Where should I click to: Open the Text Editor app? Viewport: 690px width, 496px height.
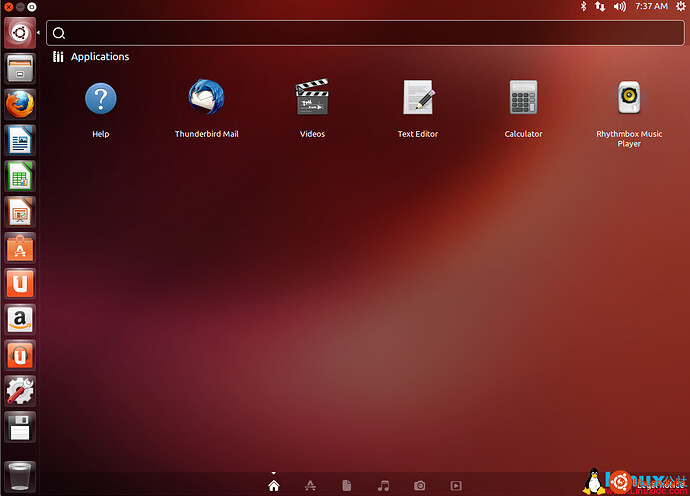pyautogui.click(x=418, y=99)
